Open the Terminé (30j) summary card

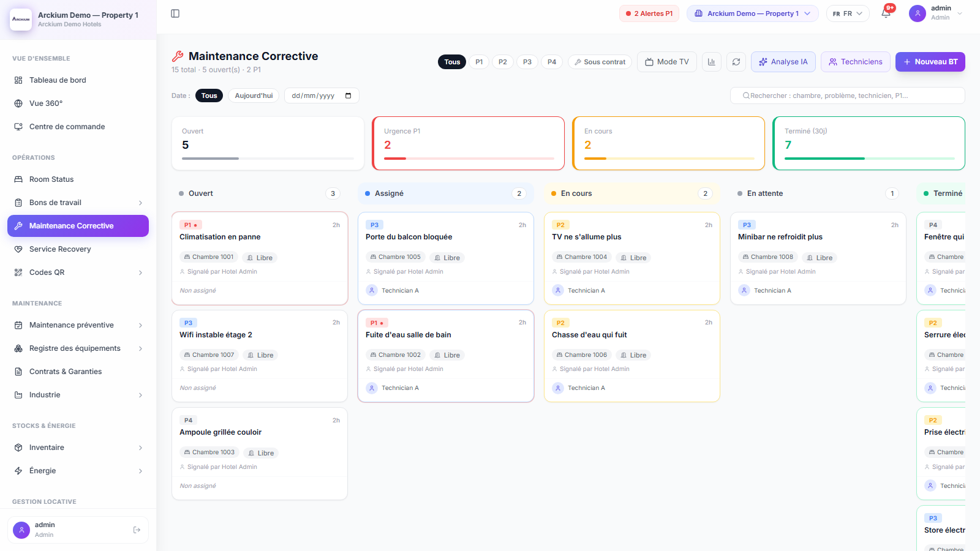click(x=869, y=143)
